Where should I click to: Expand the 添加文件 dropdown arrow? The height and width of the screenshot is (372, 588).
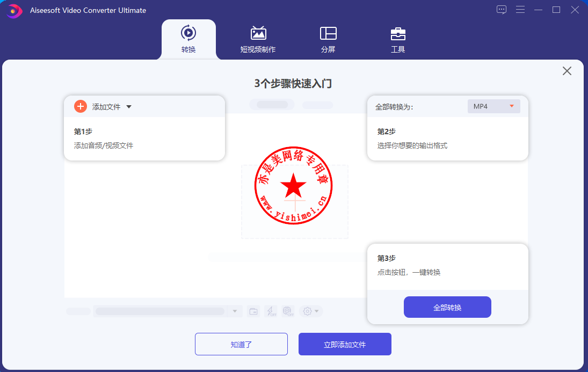(129, 107)
